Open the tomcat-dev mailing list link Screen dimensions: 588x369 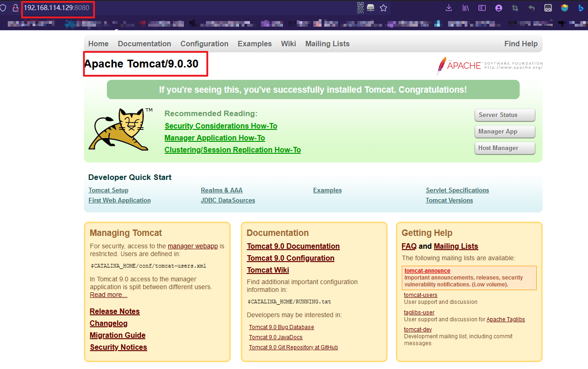418,330
